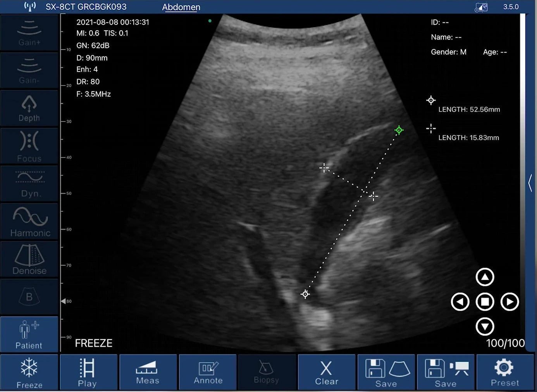Click the date and time stamp

113,22
